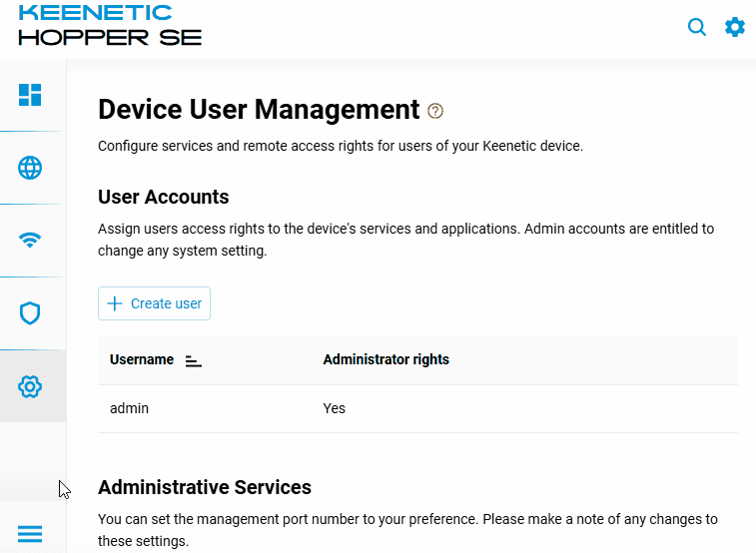Click the Yes value in the admin row
Screen dimensions: 756x553
coord(334,408)
